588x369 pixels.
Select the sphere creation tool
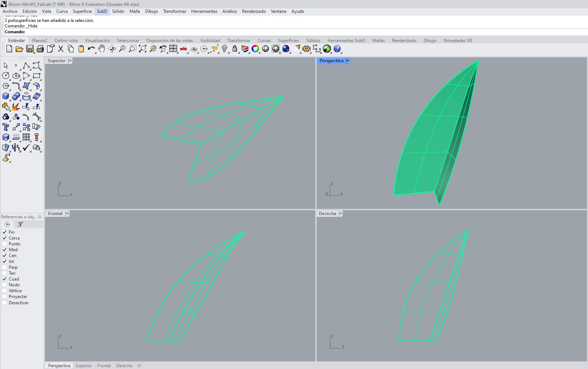click(16, 96)
